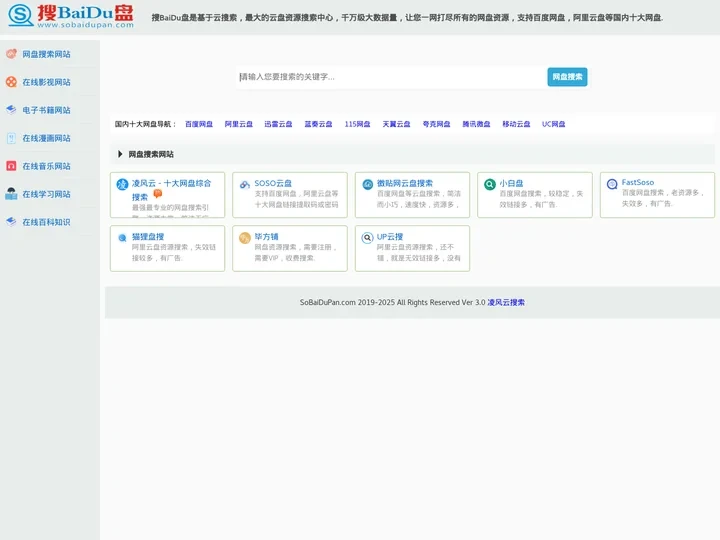The image size is (720, 540).
Task: Click the UP云搜 card description text
Action: click(x=419, y=253)
